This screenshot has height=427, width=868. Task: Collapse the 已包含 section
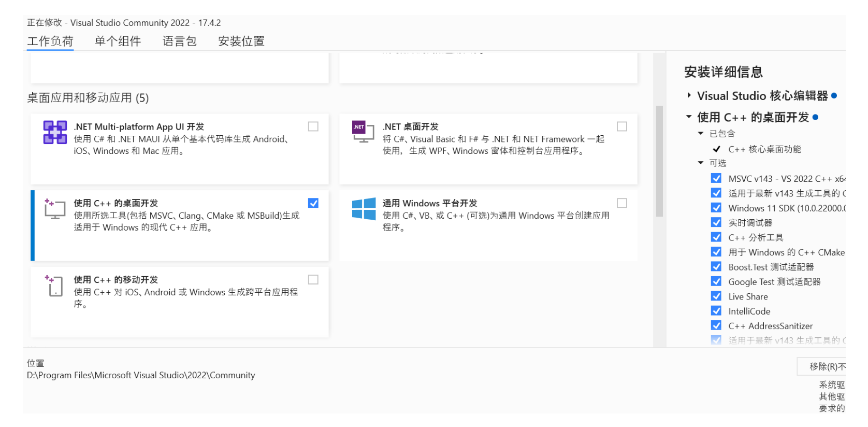(x=701, y=134)
